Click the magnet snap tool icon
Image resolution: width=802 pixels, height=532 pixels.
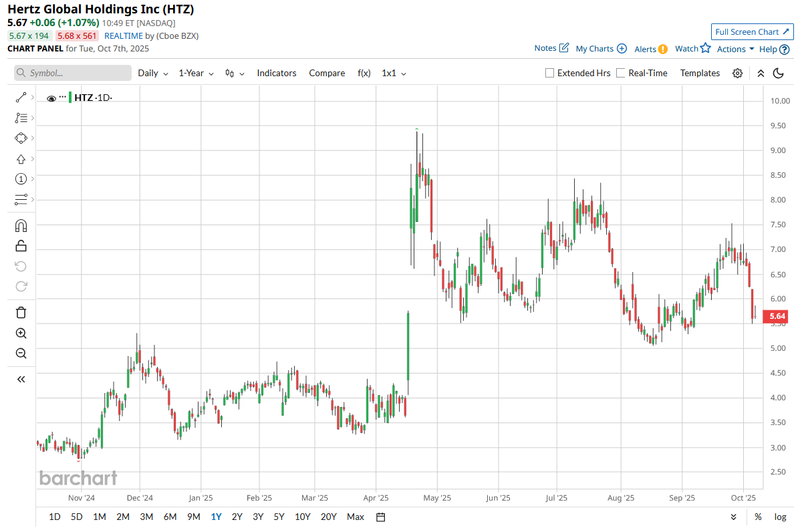21,225
